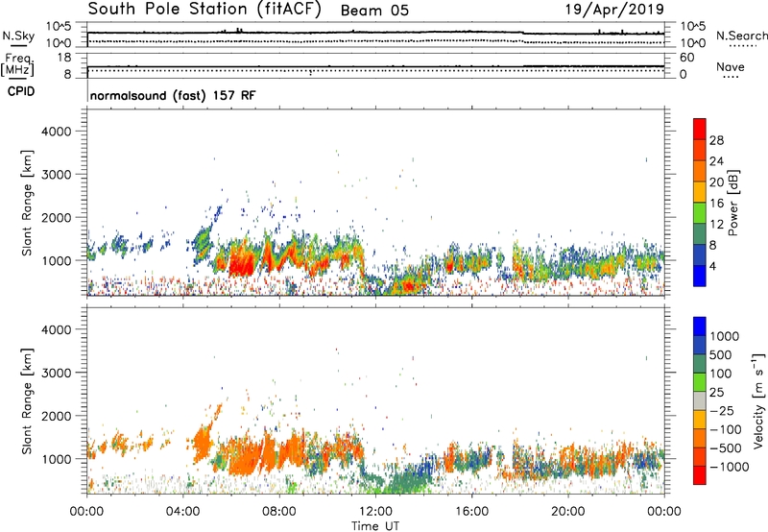Pick the gray −25 to 25 velocity segment
Screen dimensions: 768x532
coord(700,401)
